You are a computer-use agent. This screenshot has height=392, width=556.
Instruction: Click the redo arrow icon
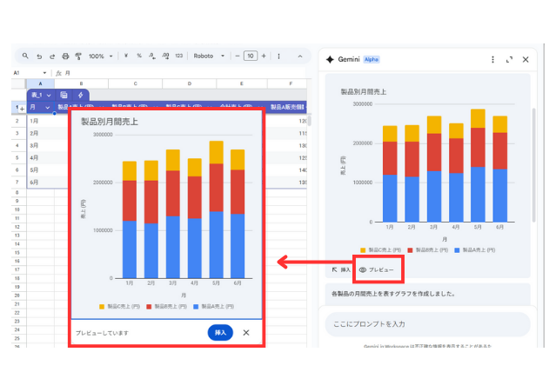coord(52,56)
